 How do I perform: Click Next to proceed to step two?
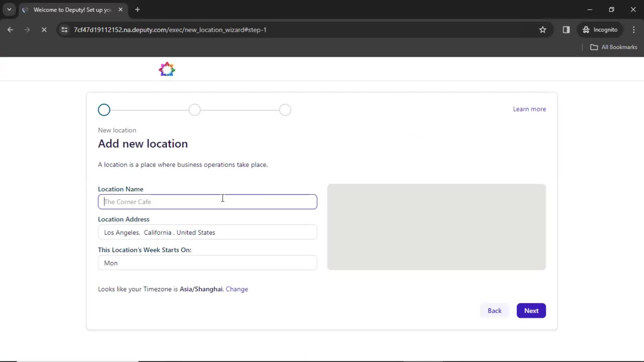532,311
